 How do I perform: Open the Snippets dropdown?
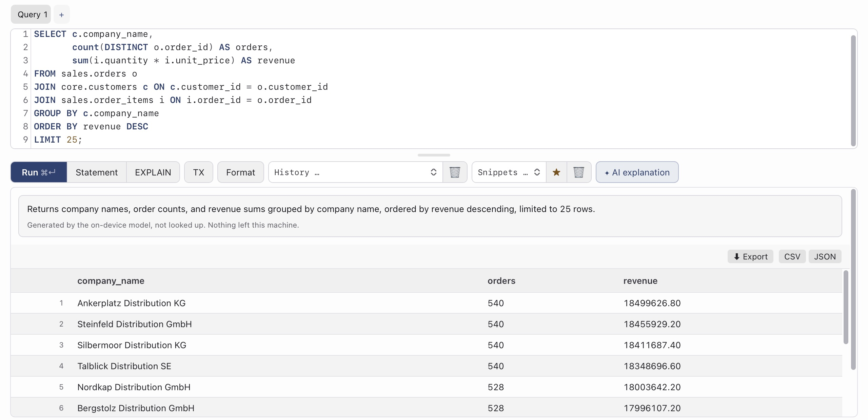tap(509, 172)
